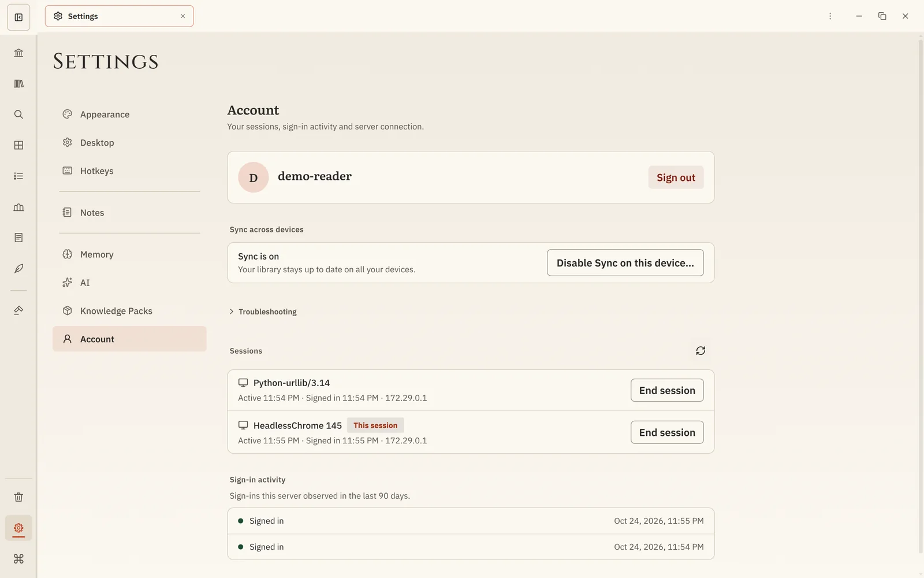Open search via magnifier icon
This screenshot has width=924, height=578.
pyautogui.click(x=18, y=114)
